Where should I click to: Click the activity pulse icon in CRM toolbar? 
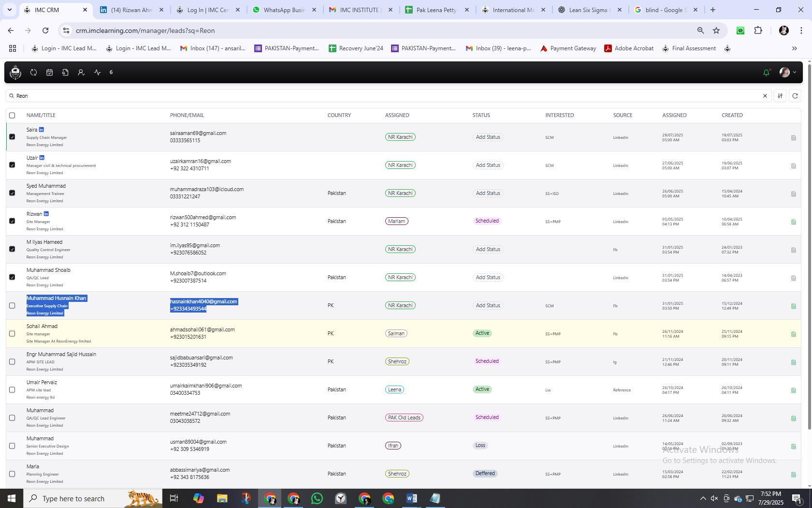pos(97,73)
